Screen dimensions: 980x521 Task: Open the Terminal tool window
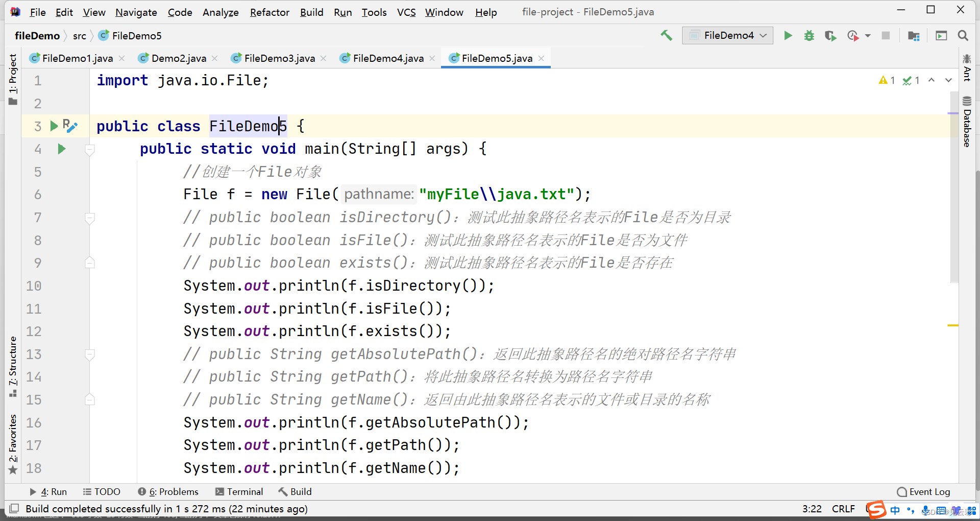[239, 492]
